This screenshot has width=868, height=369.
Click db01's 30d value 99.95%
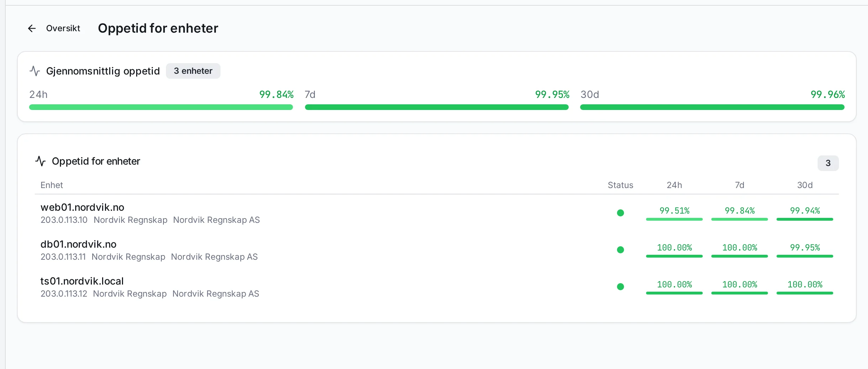click(805, 248)
